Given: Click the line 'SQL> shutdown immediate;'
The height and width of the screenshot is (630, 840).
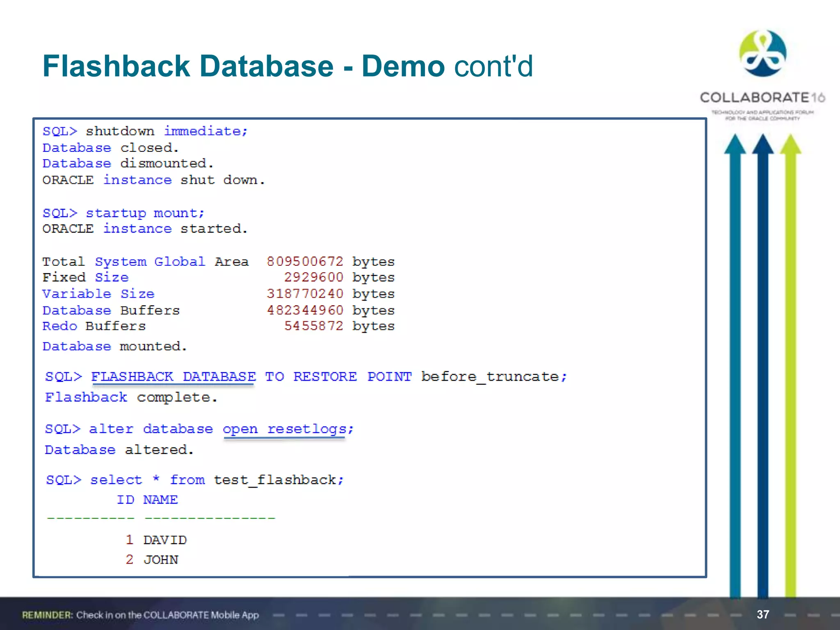Looking at the screenshot, I should click(x=145, y=131).
